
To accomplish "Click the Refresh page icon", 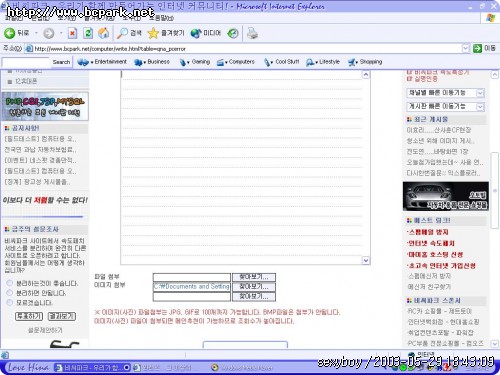I will [x=88, y=33].
